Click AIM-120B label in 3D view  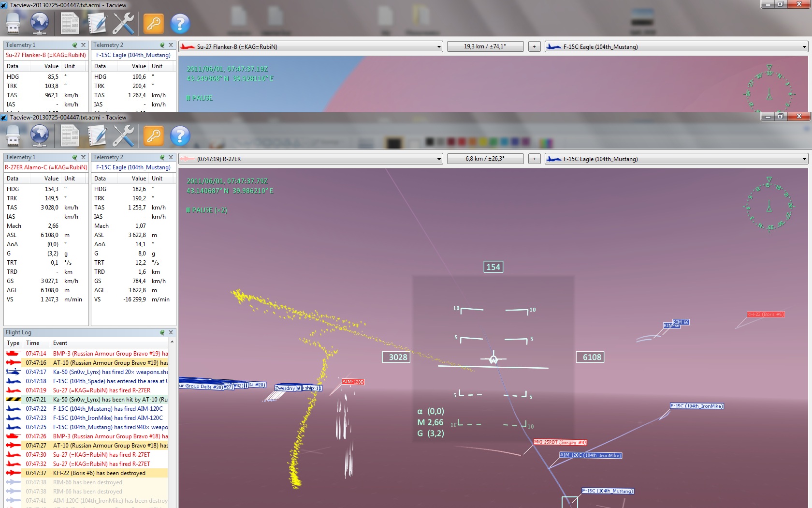tap(353, 382)
